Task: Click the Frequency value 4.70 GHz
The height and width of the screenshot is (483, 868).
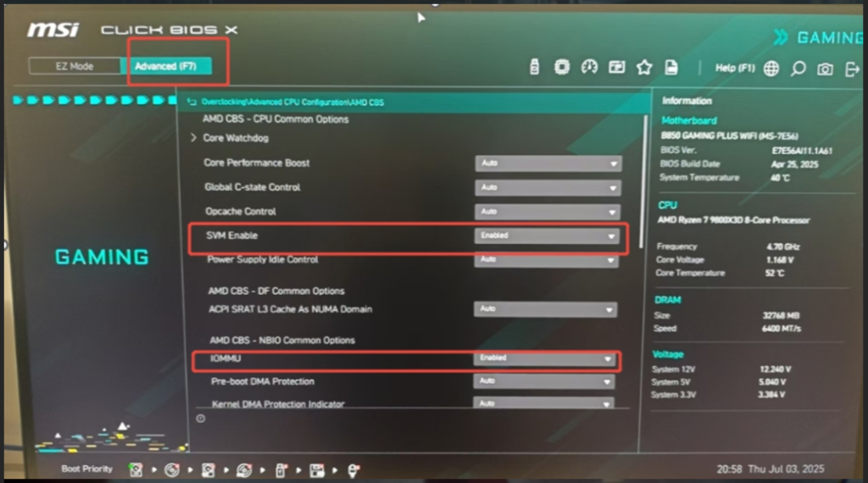Action: click(782, 247)
